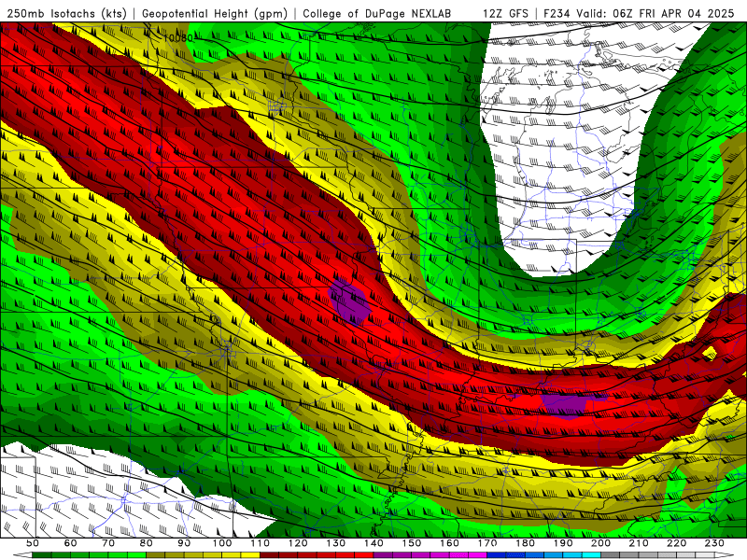This screenshot has width=747, height=560.
Task: Click the 200 value on the colorbar
Action: coord(601,543)
